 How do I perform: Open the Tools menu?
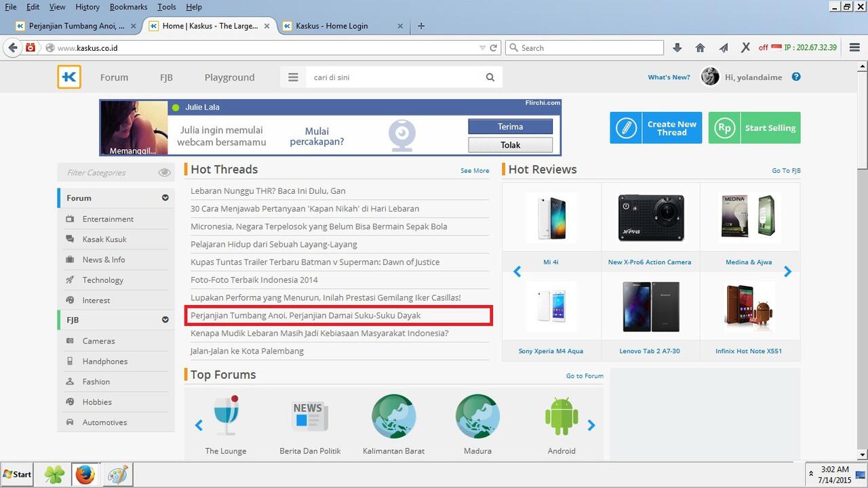coord(167,7)
